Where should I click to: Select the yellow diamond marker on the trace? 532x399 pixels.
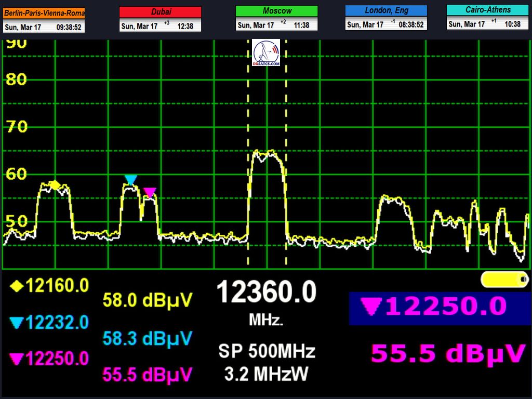tap(55, 184)
